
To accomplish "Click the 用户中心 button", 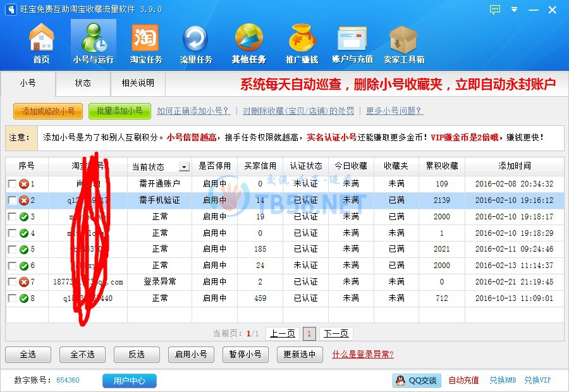I will click(x=129, y=381).
